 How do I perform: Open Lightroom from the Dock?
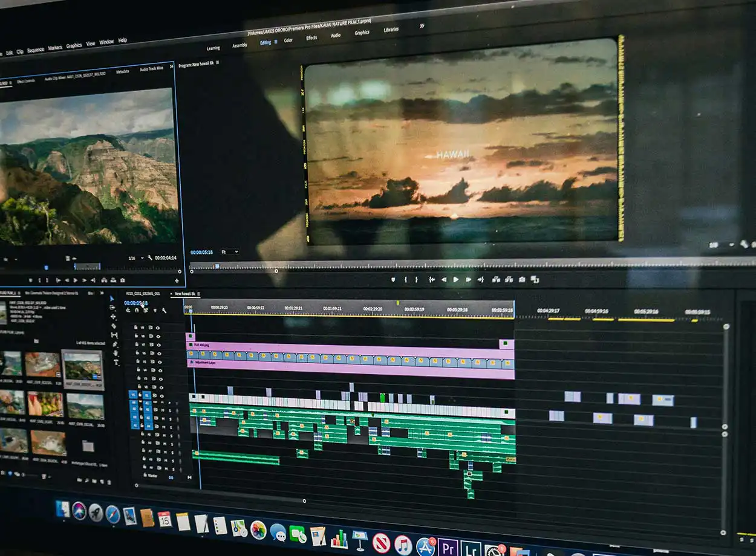[x=471, y=548]
